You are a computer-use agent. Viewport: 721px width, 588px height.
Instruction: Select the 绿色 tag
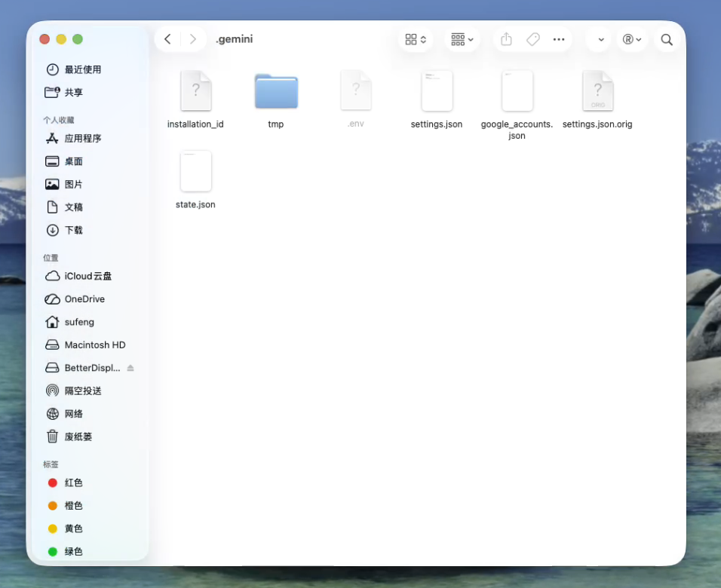pyautogui.click(x=73, y=551)
